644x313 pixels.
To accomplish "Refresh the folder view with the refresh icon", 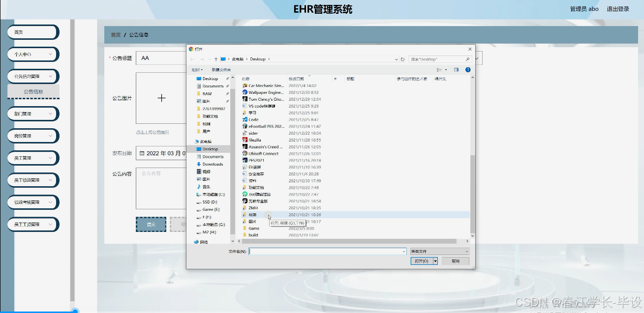I will [402, 60].
